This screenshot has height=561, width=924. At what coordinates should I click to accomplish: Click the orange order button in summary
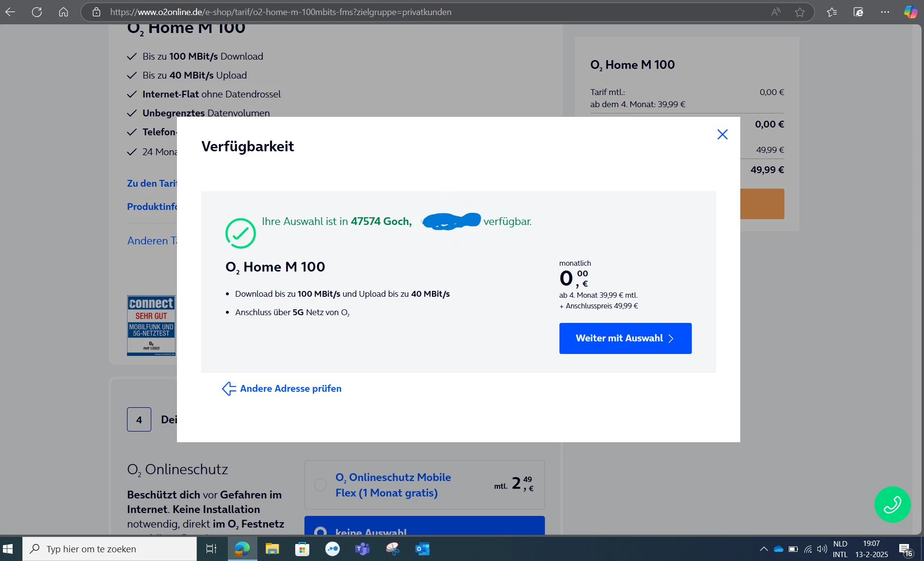click(x=762, y=204)
